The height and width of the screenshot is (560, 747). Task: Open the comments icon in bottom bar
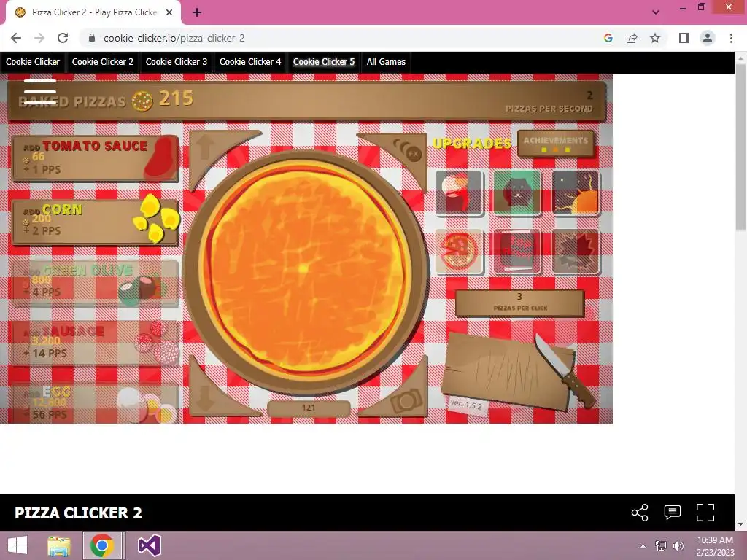tap(672, 513)
